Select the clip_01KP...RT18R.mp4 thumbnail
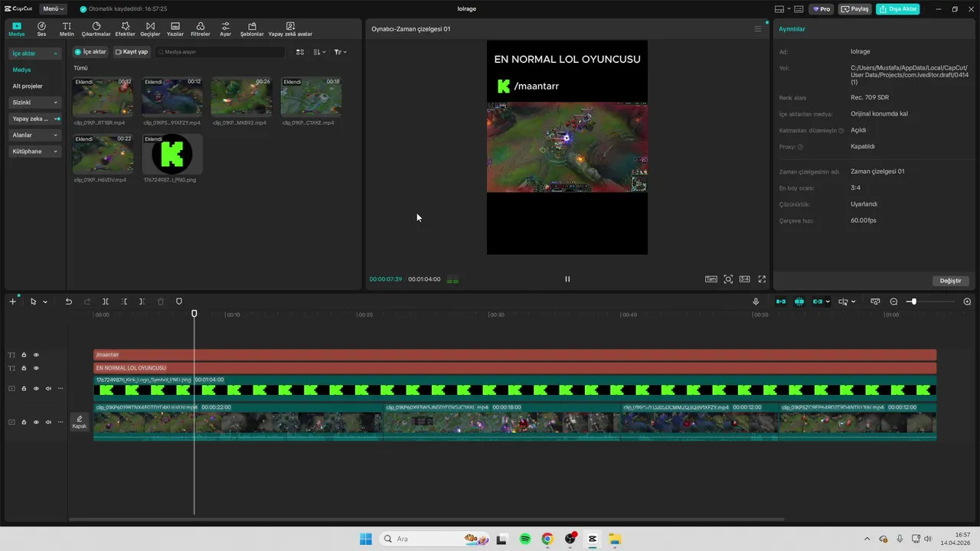The height and width of the screenshot is (551, 980). 103,96
